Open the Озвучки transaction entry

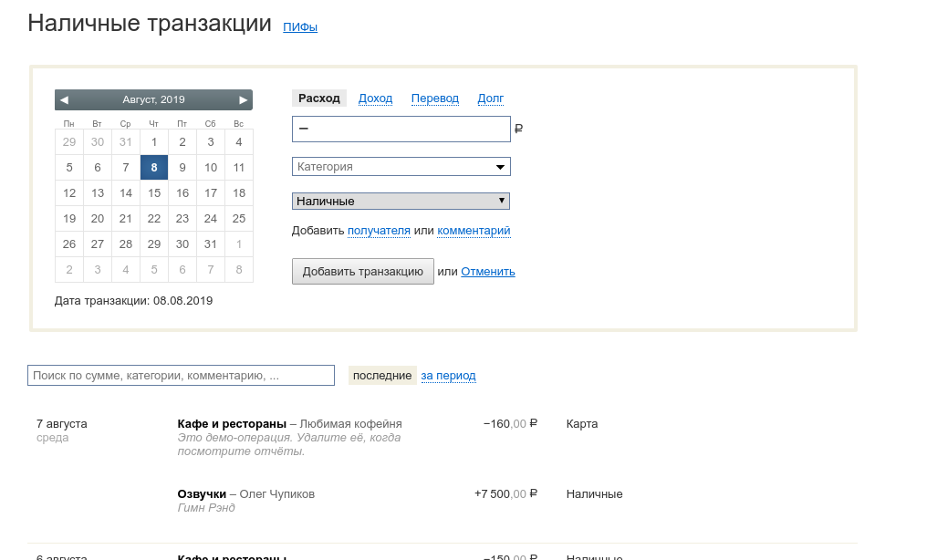click(x=203, y=493)
